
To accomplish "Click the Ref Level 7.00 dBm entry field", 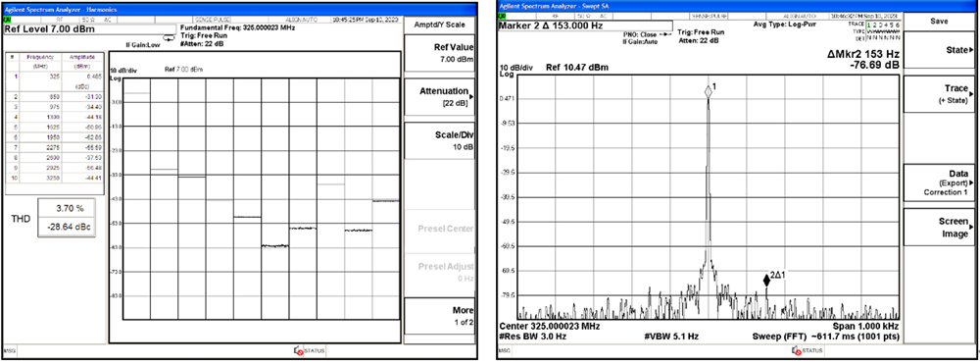I will pyautogui.click(x=90, y=28).
